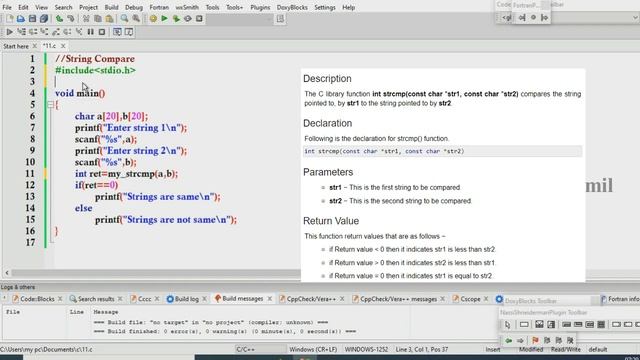Cut selection using the scissors icon
The image size is (640, 360).
tap(86, 19)
